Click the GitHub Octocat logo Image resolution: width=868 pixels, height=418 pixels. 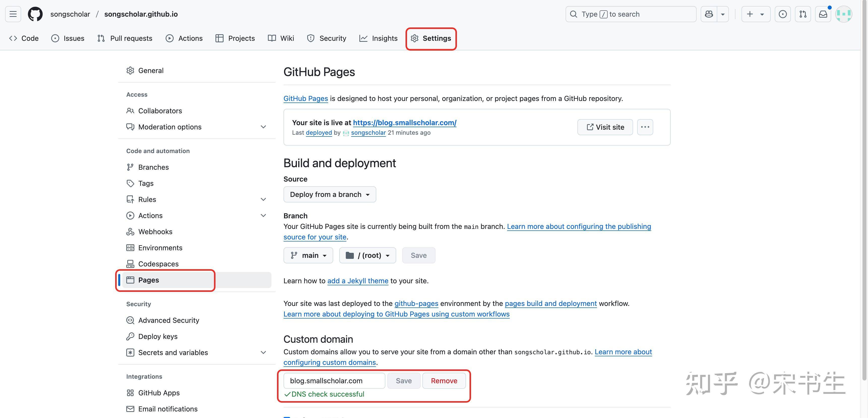point(35,14)
